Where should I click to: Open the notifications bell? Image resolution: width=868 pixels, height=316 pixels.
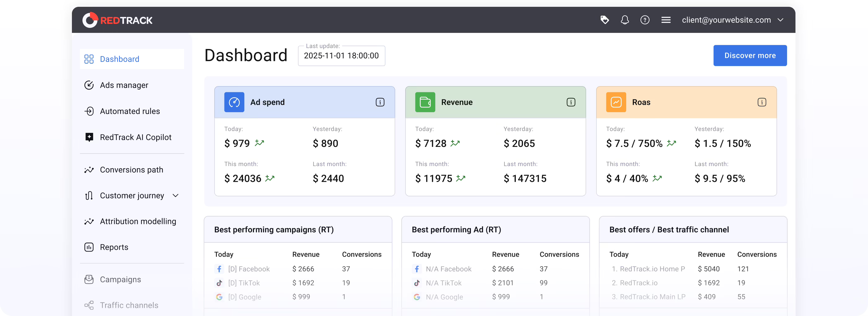tap(625, 20)
